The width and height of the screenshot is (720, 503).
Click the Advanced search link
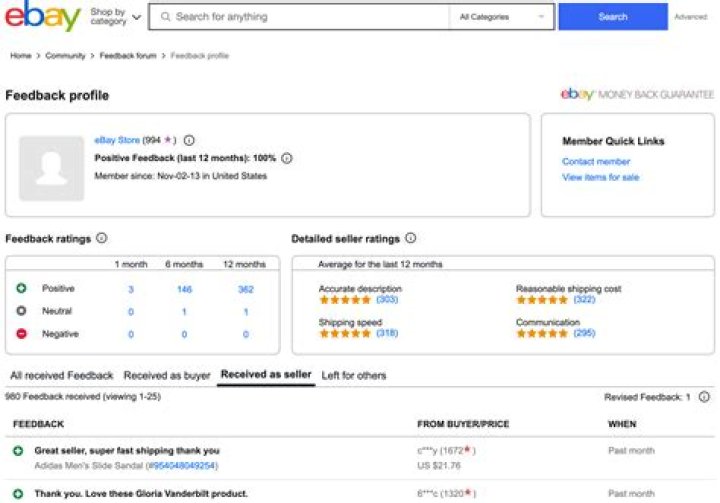[x=690, y=17]
